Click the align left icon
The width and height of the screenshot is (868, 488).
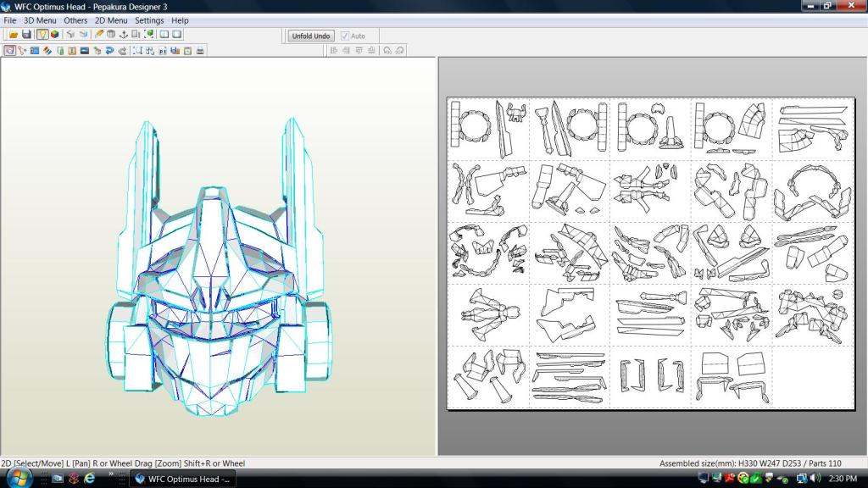[334, 50]
